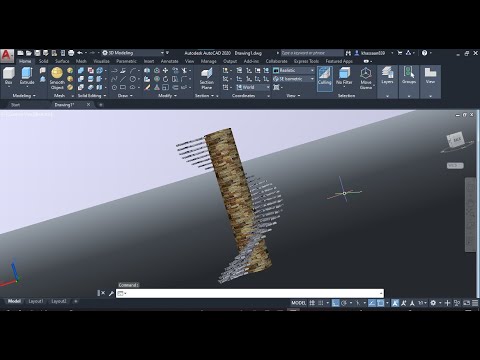Expand the Draw panel
480x360 pixels.
pyautogui.click(x=125, y=96)
